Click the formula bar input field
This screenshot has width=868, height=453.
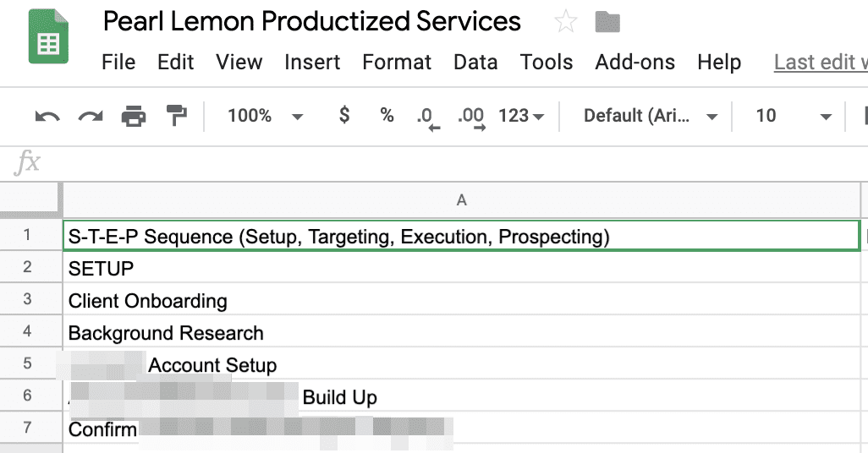[x=459, y=162]
